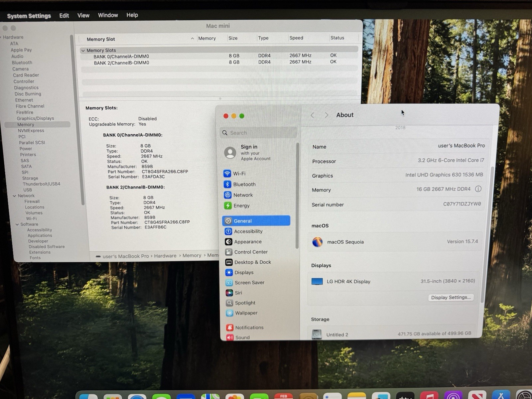Sort table by the Type column header
Image resolution: width=532 pixels, height=399 pixels.
pos(263,38)
